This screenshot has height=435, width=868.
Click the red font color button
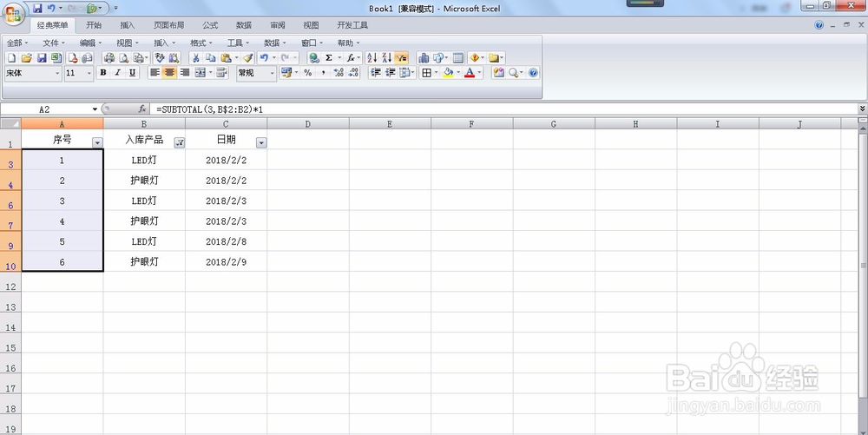(x=470, y=73)
